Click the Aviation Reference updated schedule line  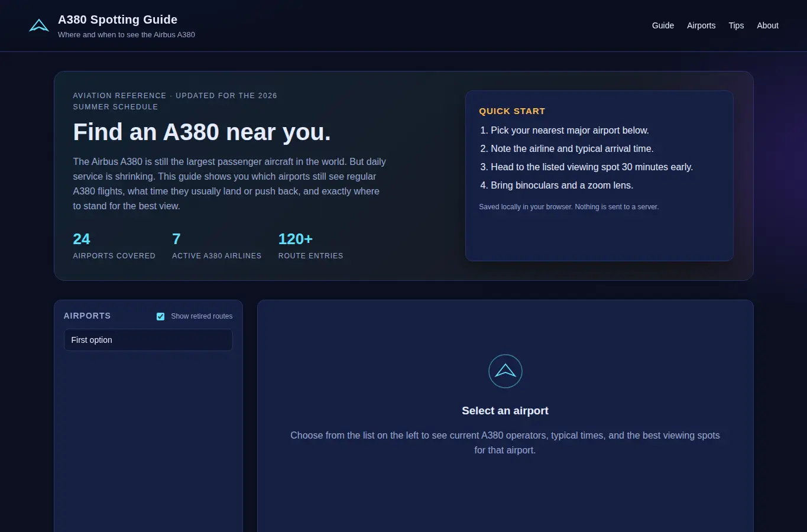click(175, 101)
